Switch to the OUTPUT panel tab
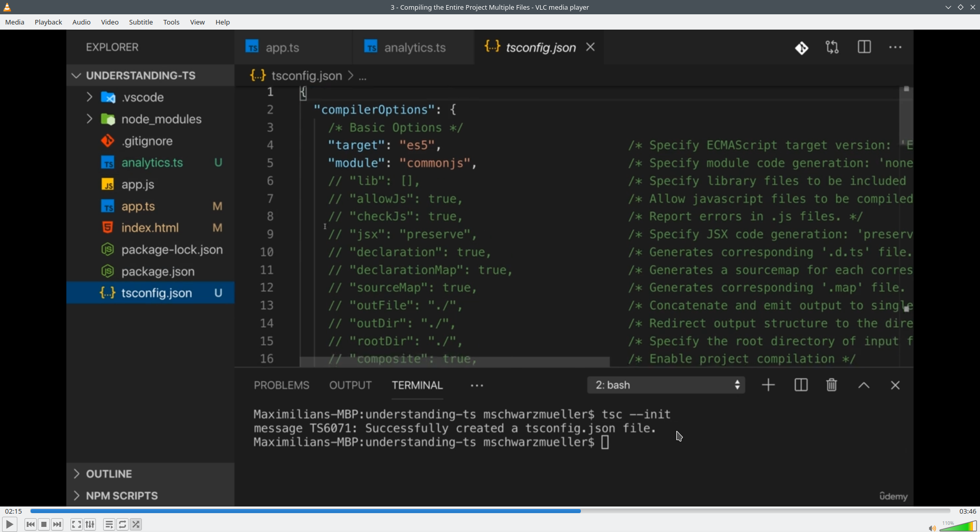The width and height of the screenshot is (980, 532). tap(351, 385)
